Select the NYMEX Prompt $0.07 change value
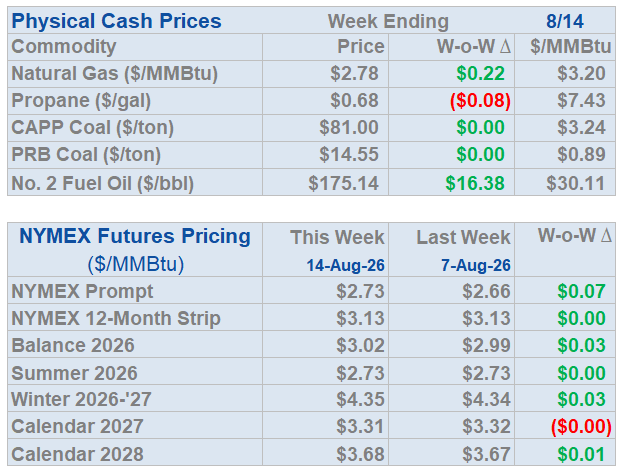This screenshot has height=472, width=625. tap(582, 291)
